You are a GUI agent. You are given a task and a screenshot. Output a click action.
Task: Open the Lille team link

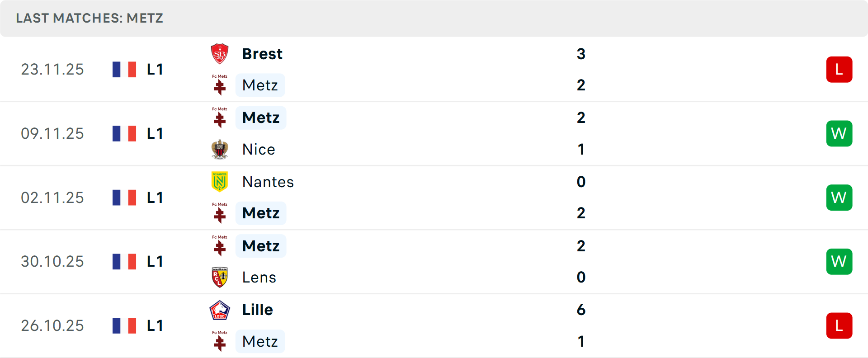coord(258,310)
